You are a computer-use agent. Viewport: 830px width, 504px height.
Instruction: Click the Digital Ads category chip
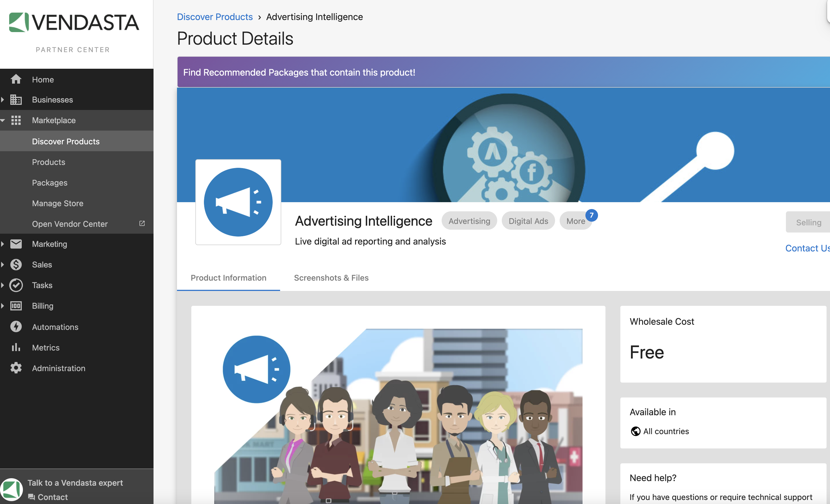528,221
